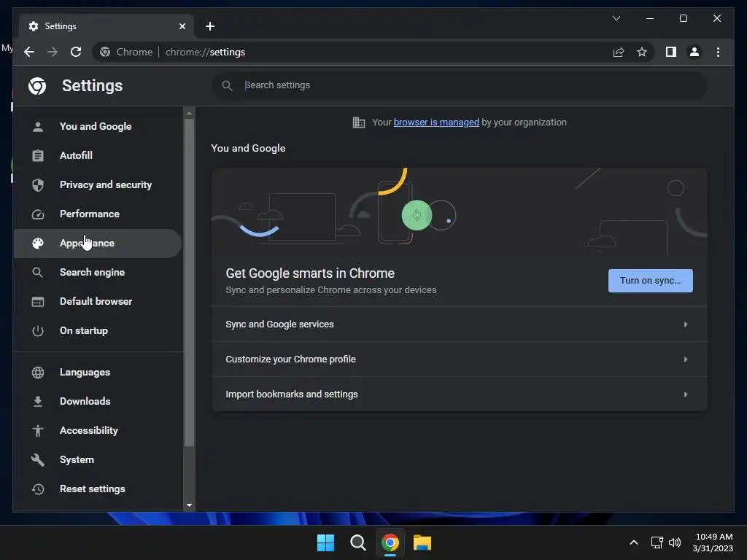This screenshot has height=560, width=747.
Task: Close the Settings tab
Action: [x=182, y=26]
